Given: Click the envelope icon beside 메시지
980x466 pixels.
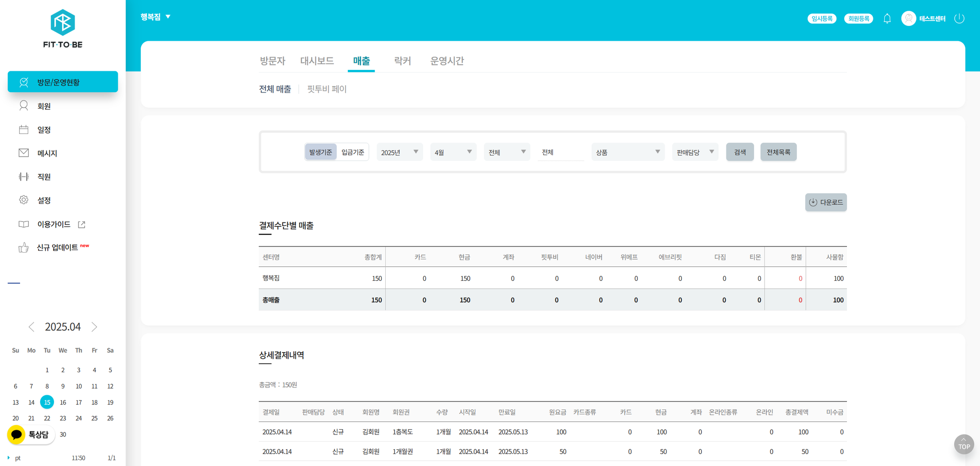Looking at the screenshot, I should [x=23, y=153].
